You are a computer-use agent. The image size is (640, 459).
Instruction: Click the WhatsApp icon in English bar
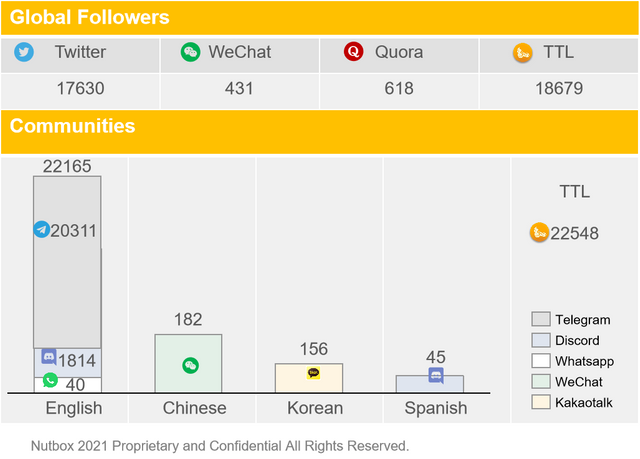(50, 380)
